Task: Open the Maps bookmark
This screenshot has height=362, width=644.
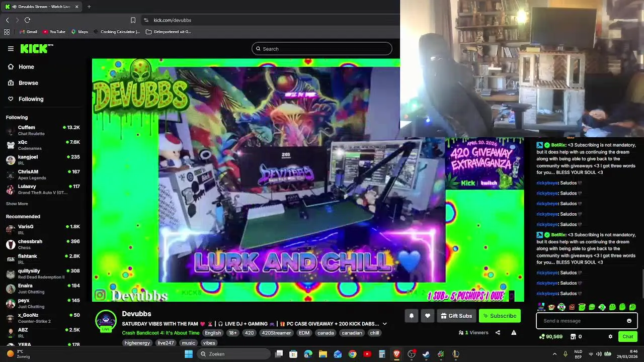Action: 79,32
